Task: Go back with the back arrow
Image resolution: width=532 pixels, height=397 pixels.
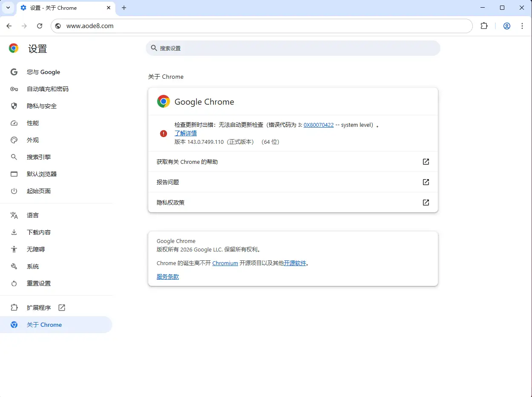Action: [9, 26]
